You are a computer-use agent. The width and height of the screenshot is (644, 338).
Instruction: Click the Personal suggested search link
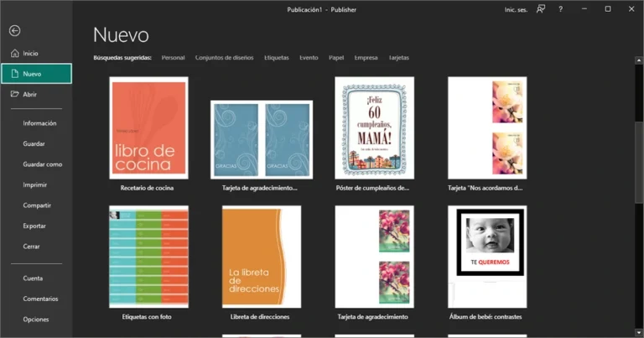(173, 58)
